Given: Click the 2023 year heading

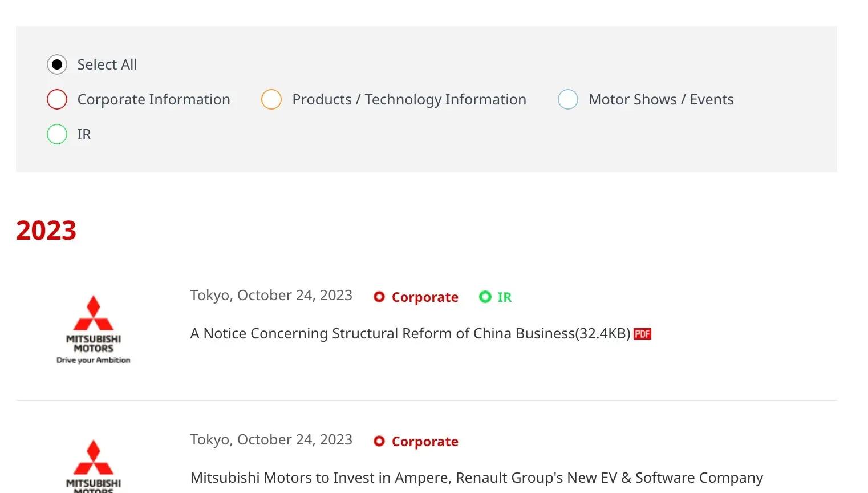Looking at the screenshot, I should pyautogui.click(x=46, y=231).
